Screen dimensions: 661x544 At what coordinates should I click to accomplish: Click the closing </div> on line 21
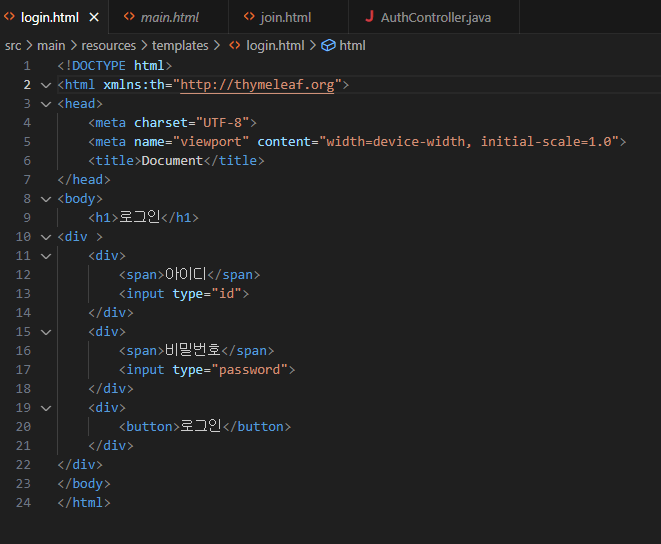point(111,446)
